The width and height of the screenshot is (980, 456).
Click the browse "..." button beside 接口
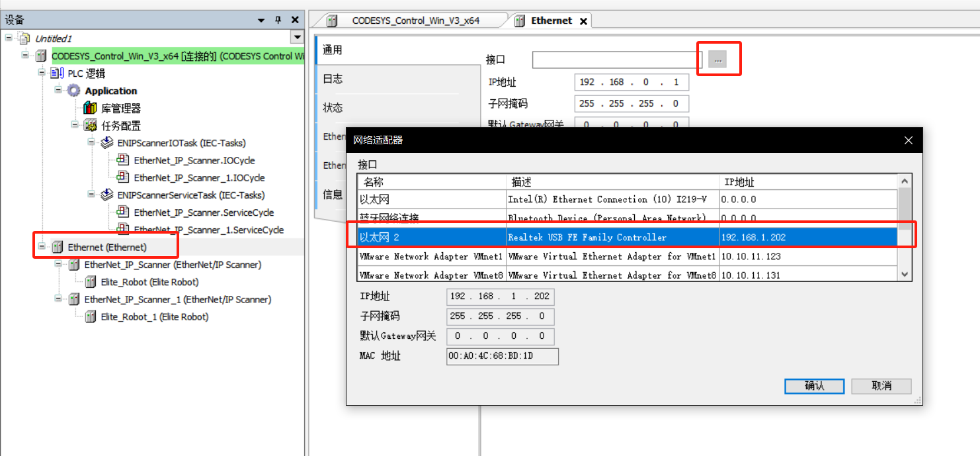(x=717, y=60)
